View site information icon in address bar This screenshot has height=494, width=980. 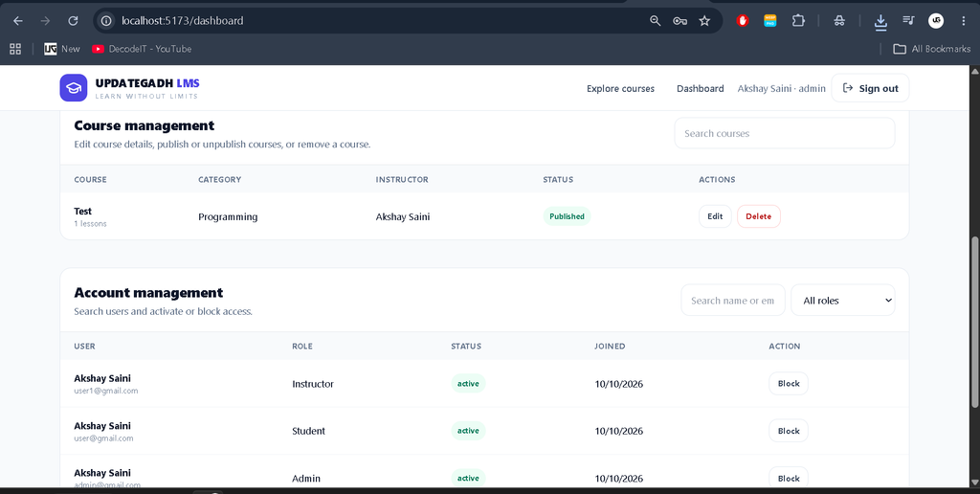(107, 21)
